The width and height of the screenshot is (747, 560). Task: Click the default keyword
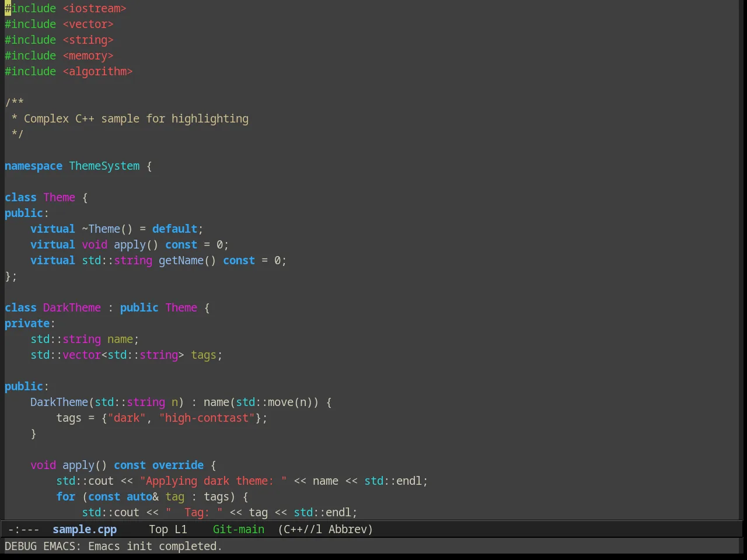(x=174, y=229)
